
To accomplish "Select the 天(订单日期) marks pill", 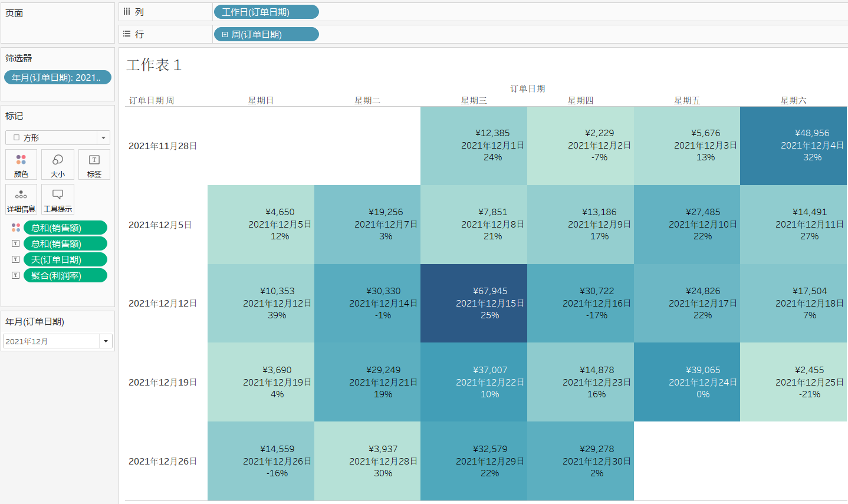I will (65, 259).
